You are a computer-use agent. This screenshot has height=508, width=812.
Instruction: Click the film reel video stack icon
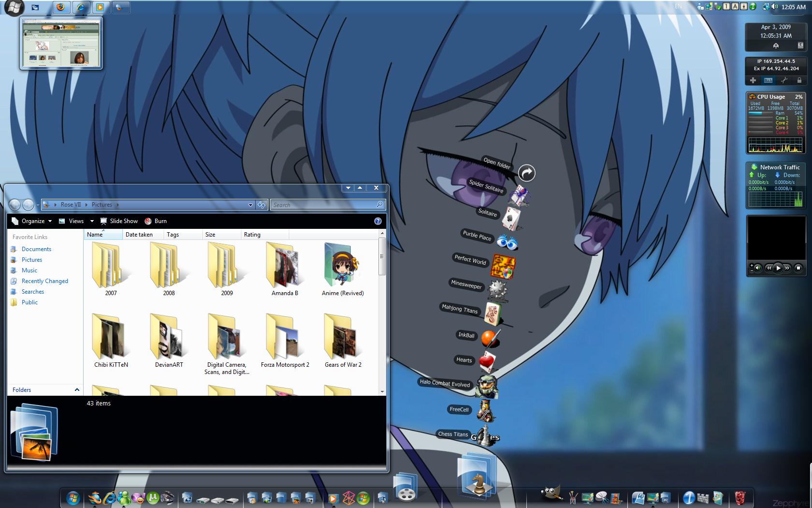tap(406, 488)
